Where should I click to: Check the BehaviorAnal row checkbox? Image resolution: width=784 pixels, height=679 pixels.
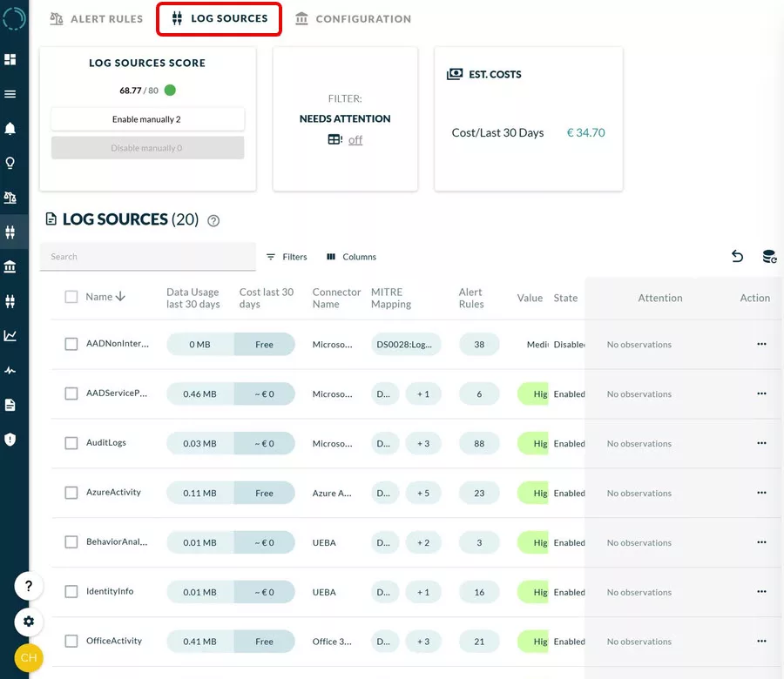pos(71,541)
